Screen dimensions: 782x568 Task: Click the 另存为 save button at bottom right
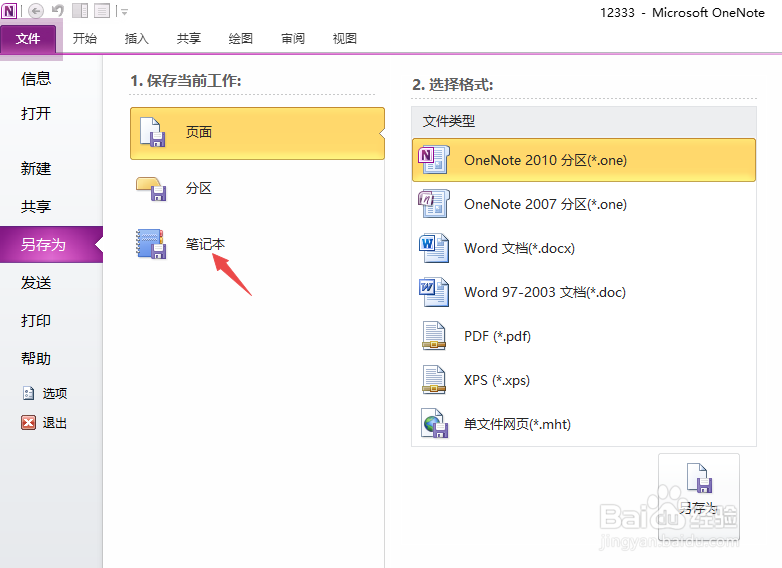click(699, 497)
